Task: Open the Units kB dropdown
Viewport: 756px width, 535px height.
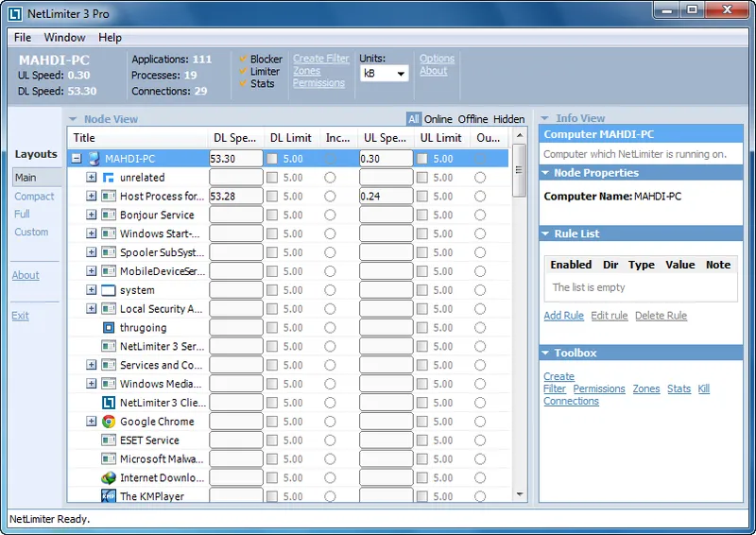Action: (385, 74)
